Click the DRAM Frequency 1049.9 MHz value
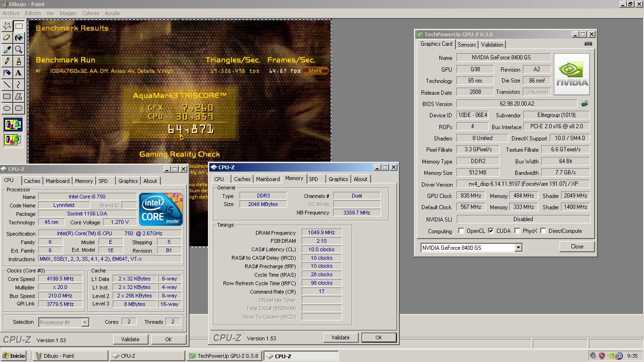The image size is (644, 362). (321, 233)
